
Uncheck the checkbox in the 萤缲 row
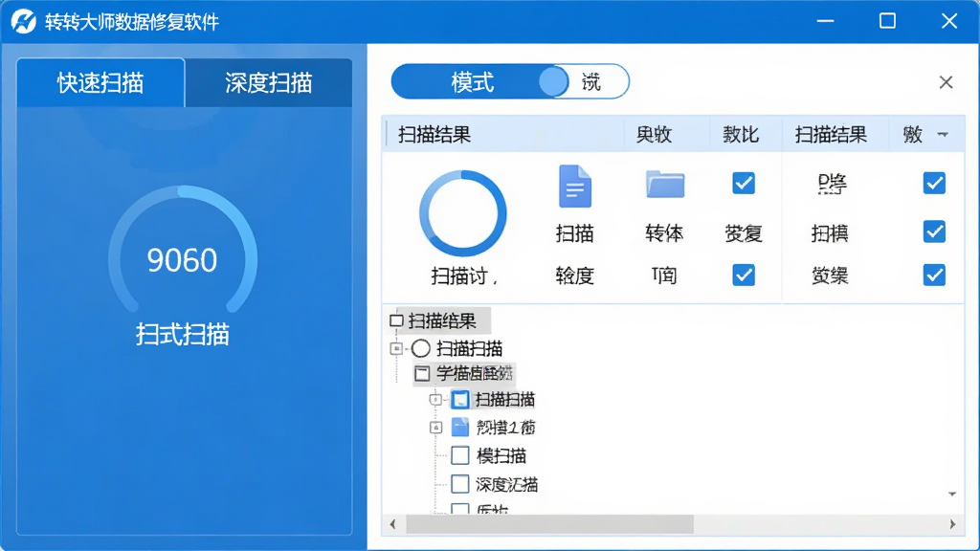pos(934,275)
